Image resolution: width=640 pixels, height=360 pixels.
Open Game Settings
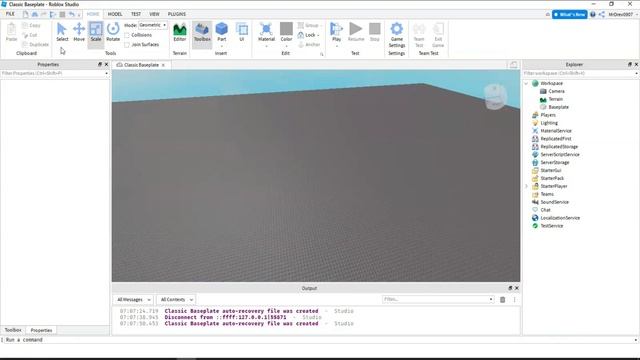tap(397, 35)
